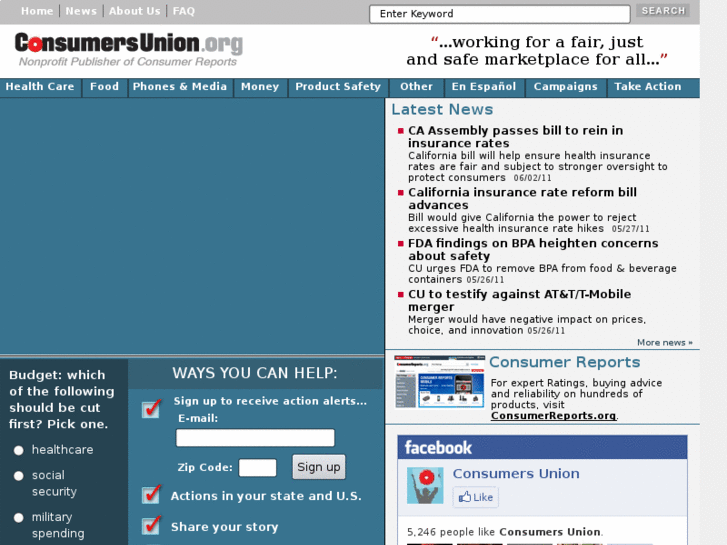Click the checkmark icon next to Actions in your state

152,494
